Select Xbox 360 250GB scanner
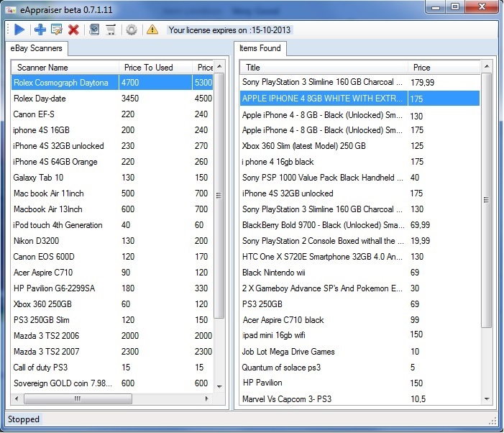Screen dimensions: 504x433 pos(112,304)
